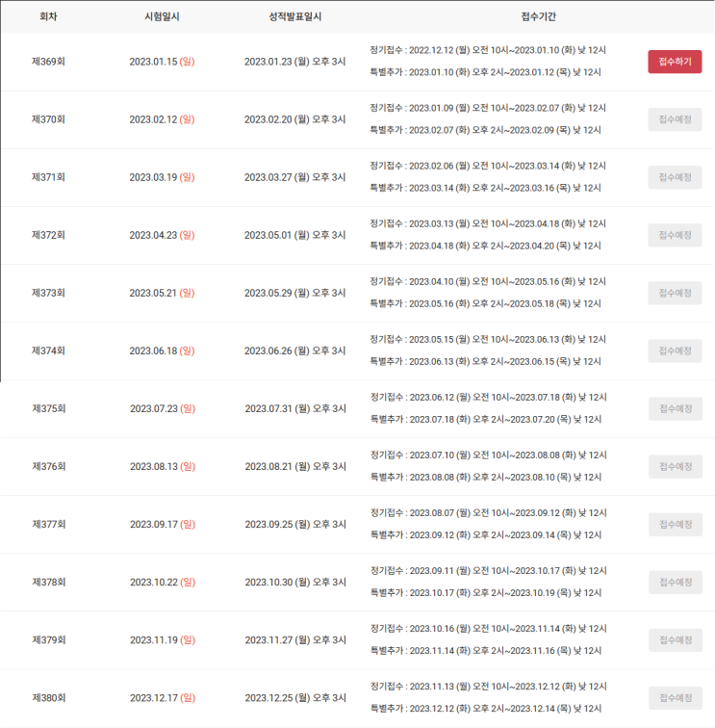This screenshot has height=728, width=715.
Task: Click 정기접수 period text for 제378회
Action: click(488, 570)
